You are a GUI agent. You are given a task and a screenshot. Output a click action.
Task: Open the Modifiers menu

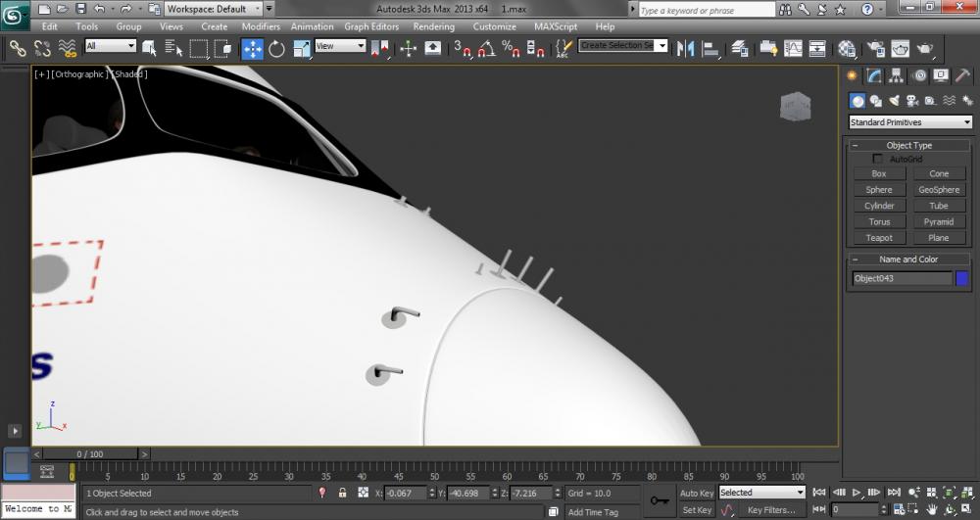coord(261,26)
